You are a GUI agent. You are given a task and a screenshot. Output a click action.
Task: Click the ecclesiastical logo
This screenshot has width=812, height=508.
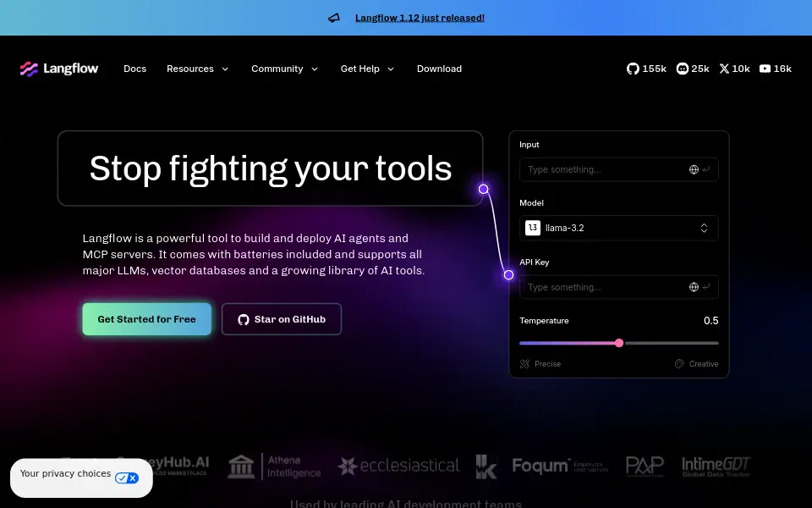pyautogui.click(x=398, y=466)
